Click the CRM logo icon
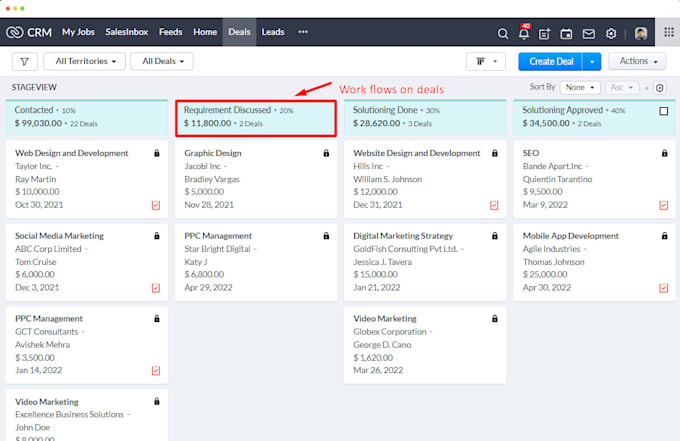 coord(14,33)
